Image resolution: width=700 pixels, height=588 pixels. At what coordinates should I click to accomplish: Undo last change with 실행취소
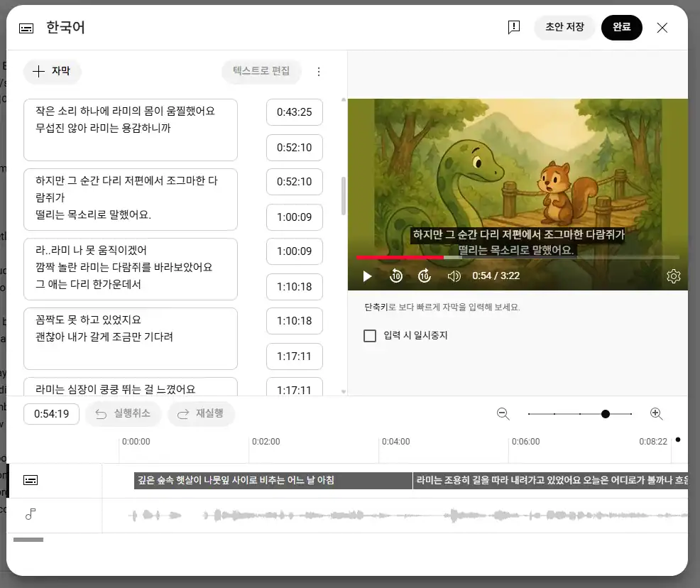[x=123, y=413]
